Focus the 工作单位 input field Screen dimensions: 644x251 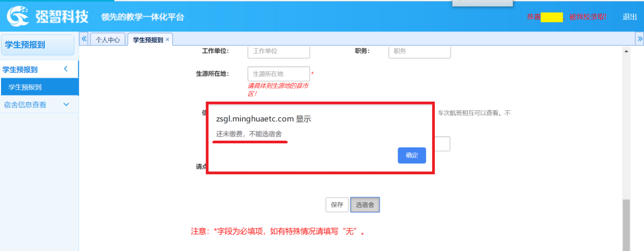click(278, 51)
